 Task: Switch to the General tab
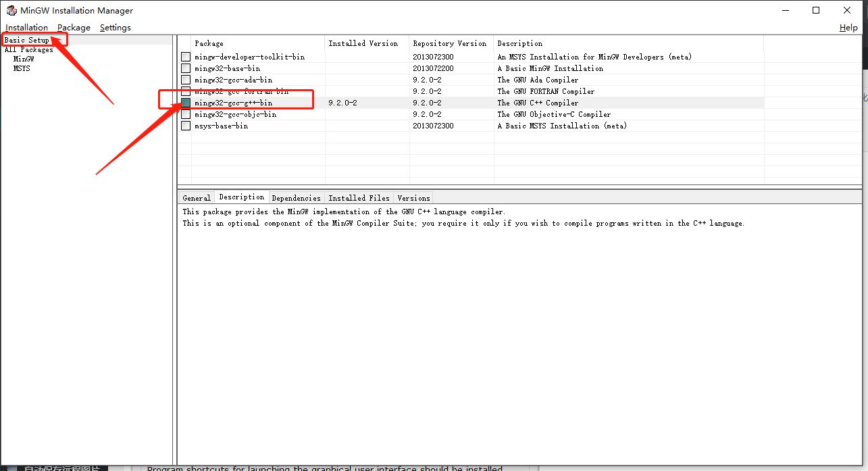point(197,198)
